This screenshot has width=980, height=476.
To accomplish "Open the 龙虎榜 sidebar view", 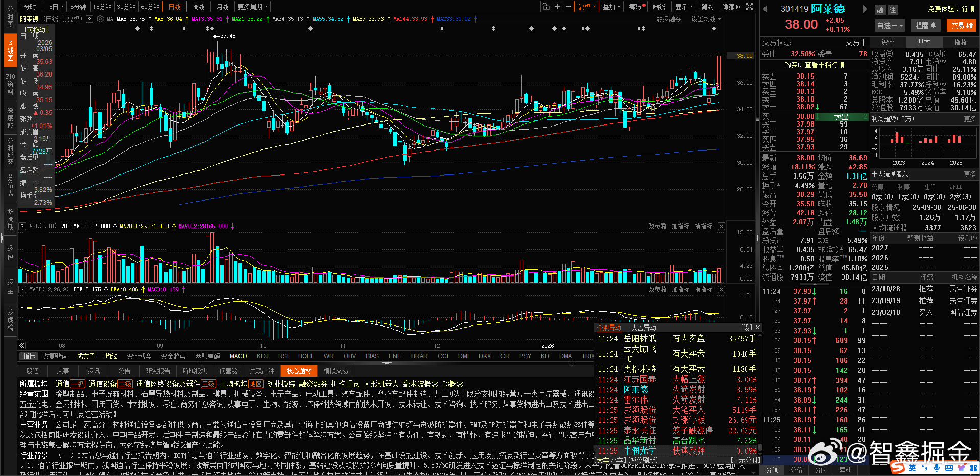I will tap(10, 320).
